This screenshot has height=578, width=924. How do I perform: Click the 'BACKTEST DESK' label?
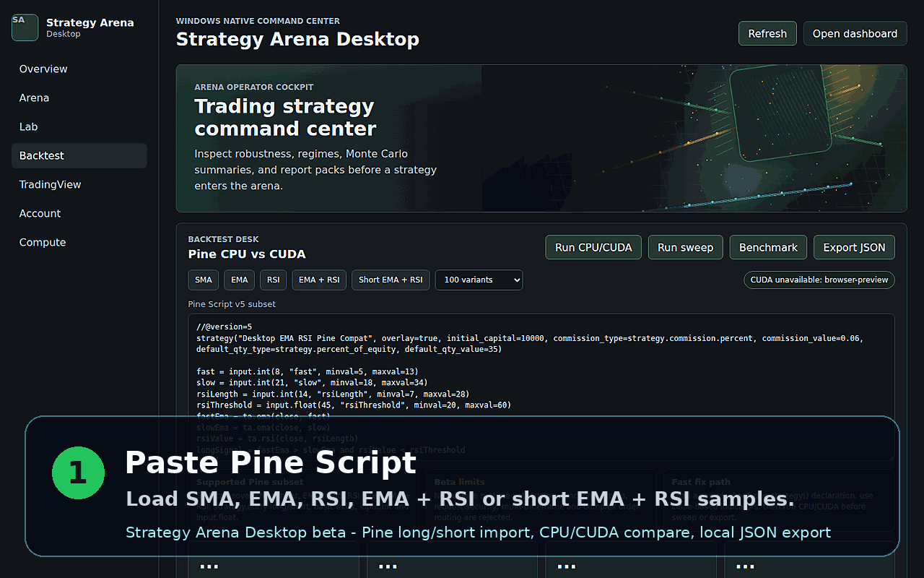[x=223, y=239]
